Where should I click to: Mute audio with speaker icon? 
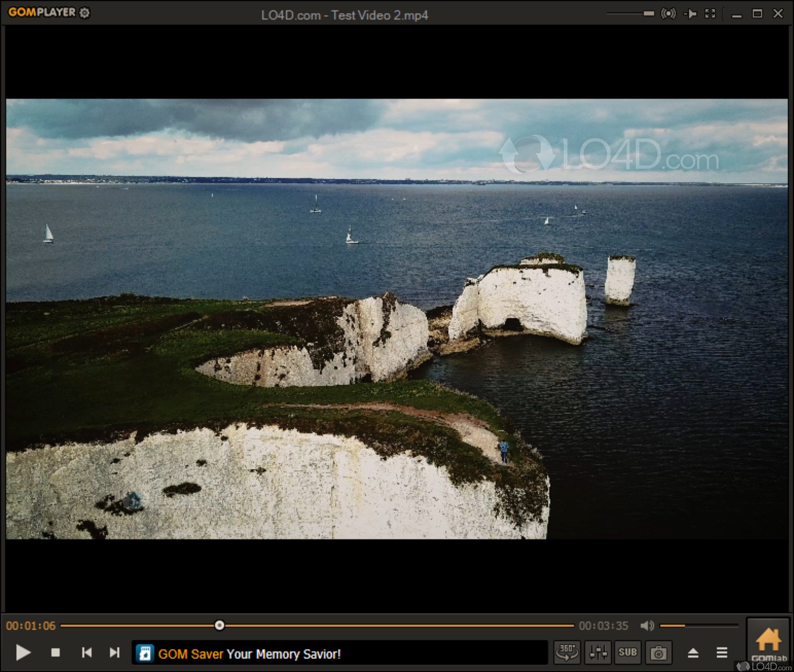tap(648, 626)
